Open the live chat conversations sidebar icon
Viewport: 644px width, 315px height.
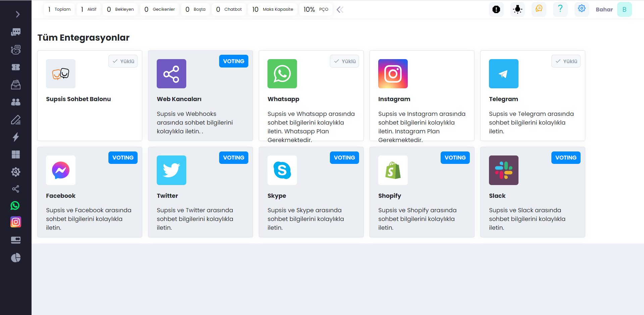(x=16, y=32)
